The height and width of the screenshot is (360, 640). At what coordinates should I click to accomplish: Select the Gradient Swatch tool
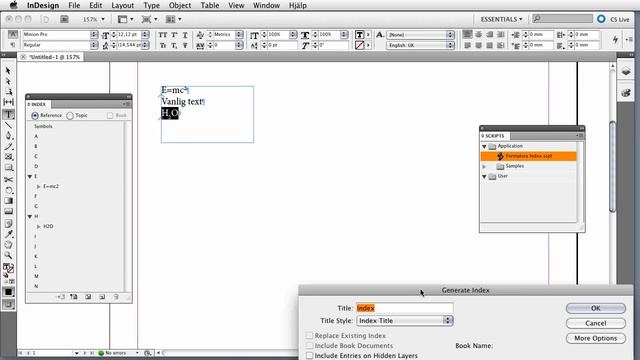coord(8,201)
